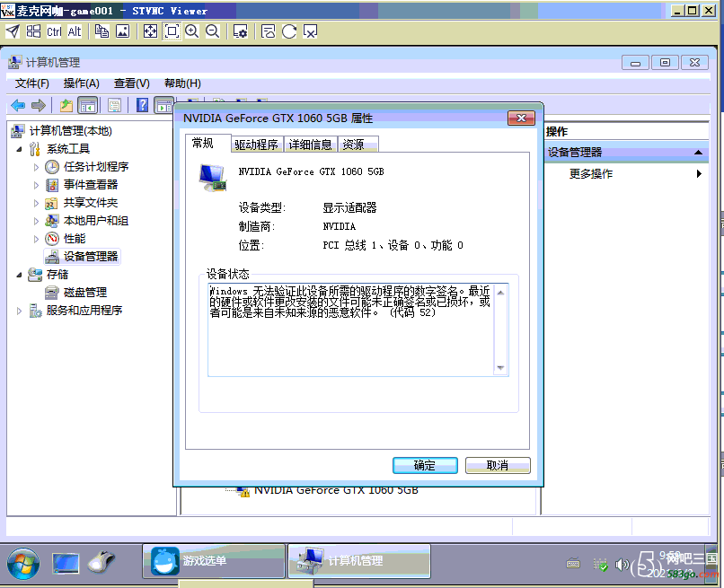The image size is (724, 588).
Task: Expand the 性能 node
Action: pyautogui.click(x=36, y=239)
